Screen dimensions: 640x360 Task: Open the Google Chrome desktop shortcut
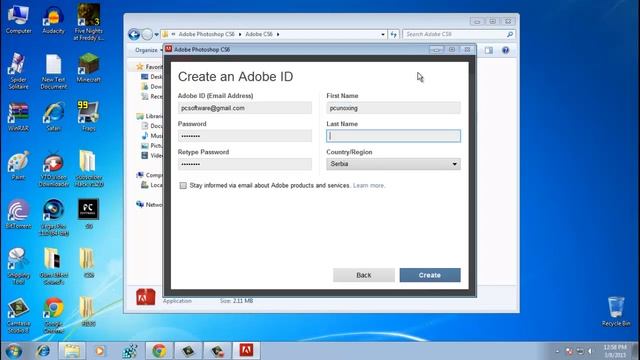point(53,316)
